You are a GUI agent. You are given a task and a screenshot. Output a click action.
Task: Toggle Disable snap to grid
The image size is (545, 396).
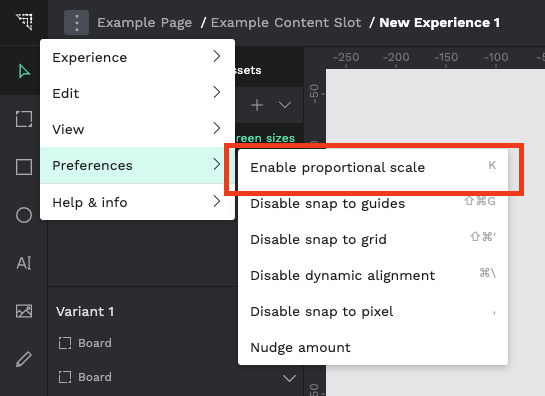pyautogui.click(x=373, y=240)
